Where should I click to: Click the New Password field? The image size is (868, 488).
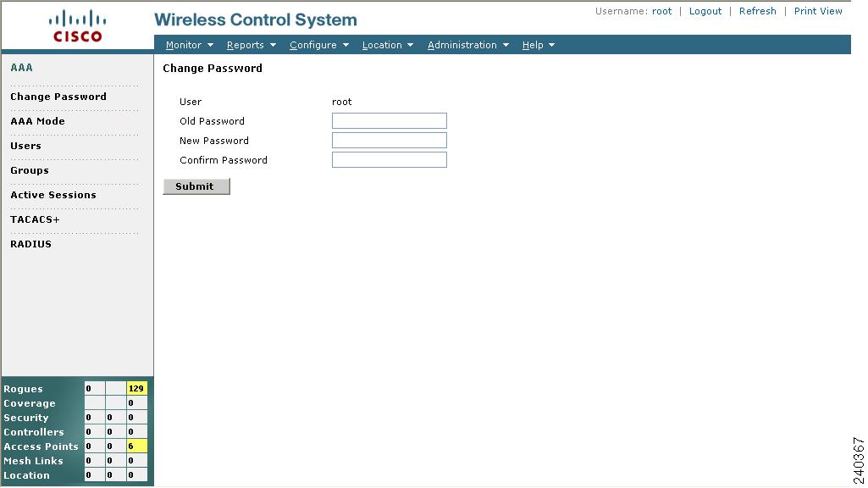[x=390, y=140]
